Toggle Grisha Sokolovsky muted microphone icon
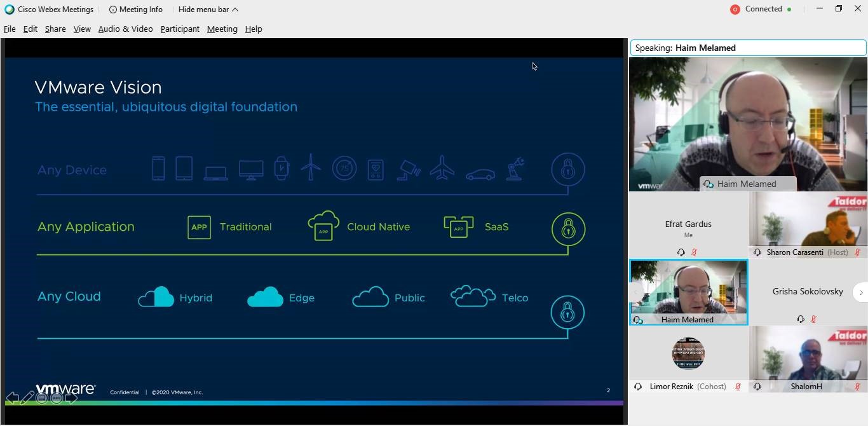The image size is (868, 426). tap(813, 319)
